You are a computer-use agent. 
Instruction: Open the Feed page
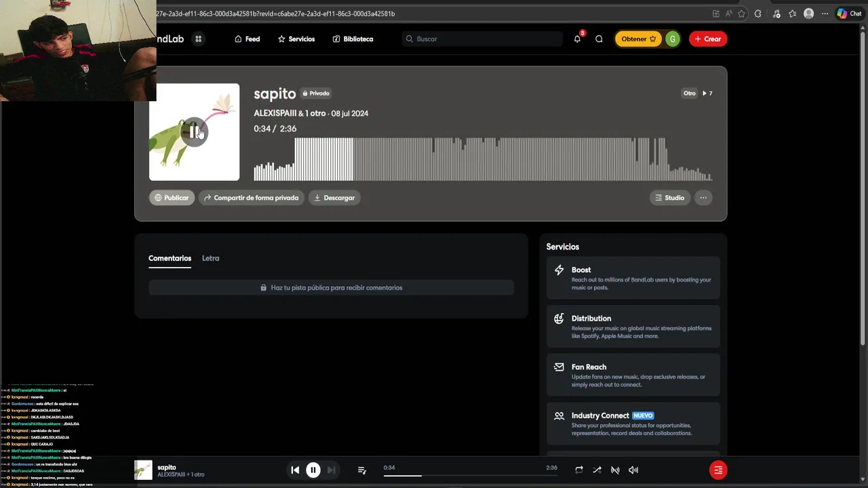(247, 39)
